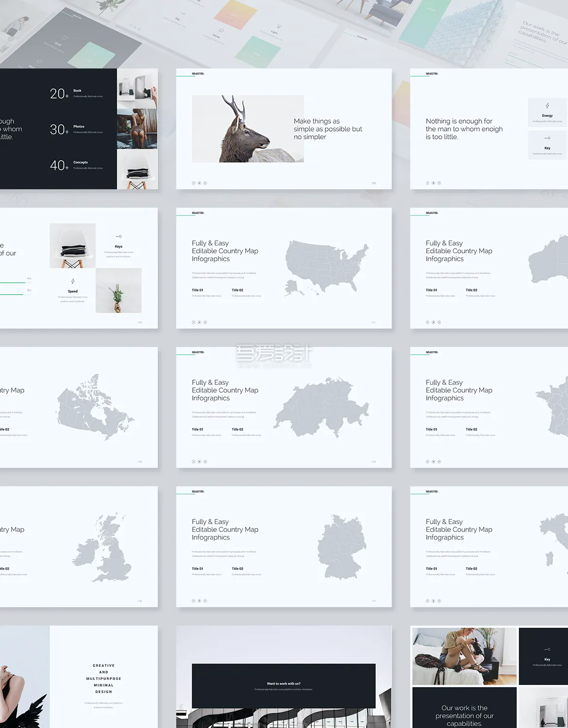The height and width of the screenshot is (728, 568).
Task: Select the deer photograph
Action: click(x=248, y=129)
